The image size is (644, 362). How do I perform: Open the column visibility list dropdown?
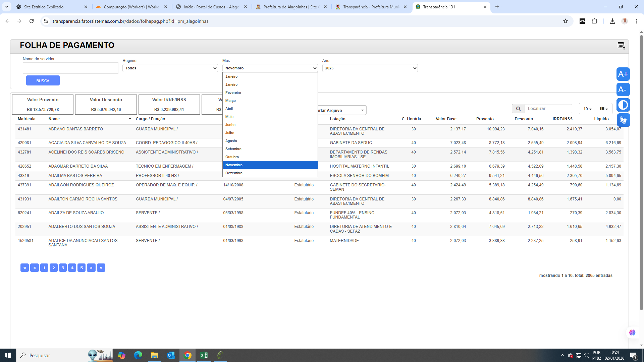click(604, 109)
